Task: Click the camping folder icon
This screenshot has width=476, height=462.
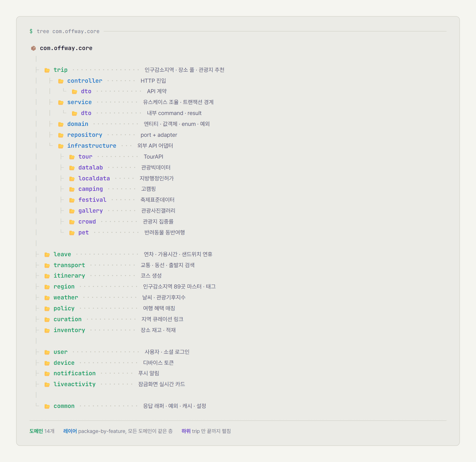Action: [x=72, y=189]
